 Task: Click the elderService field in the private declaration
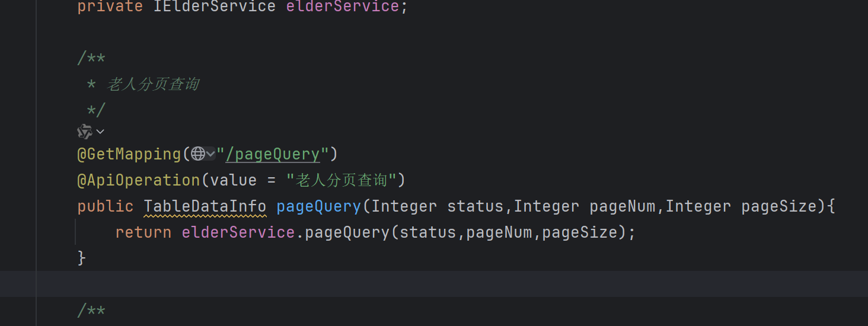coord(343,7)
